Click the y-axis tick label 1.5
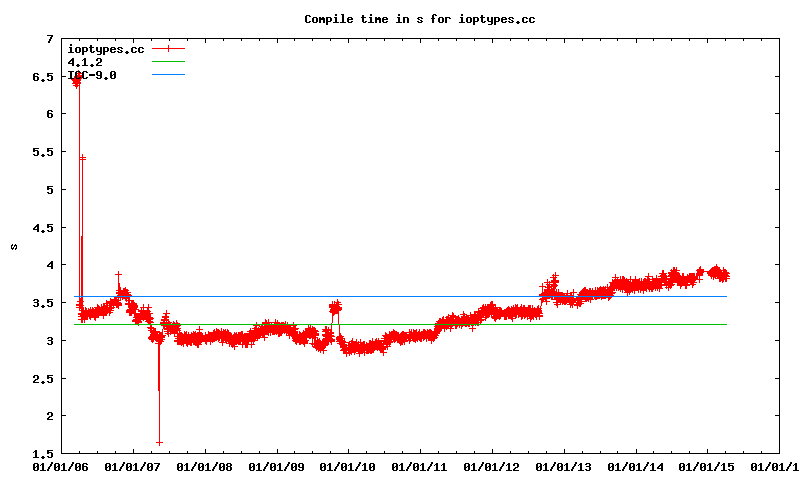800x480 pixels. 43,454
